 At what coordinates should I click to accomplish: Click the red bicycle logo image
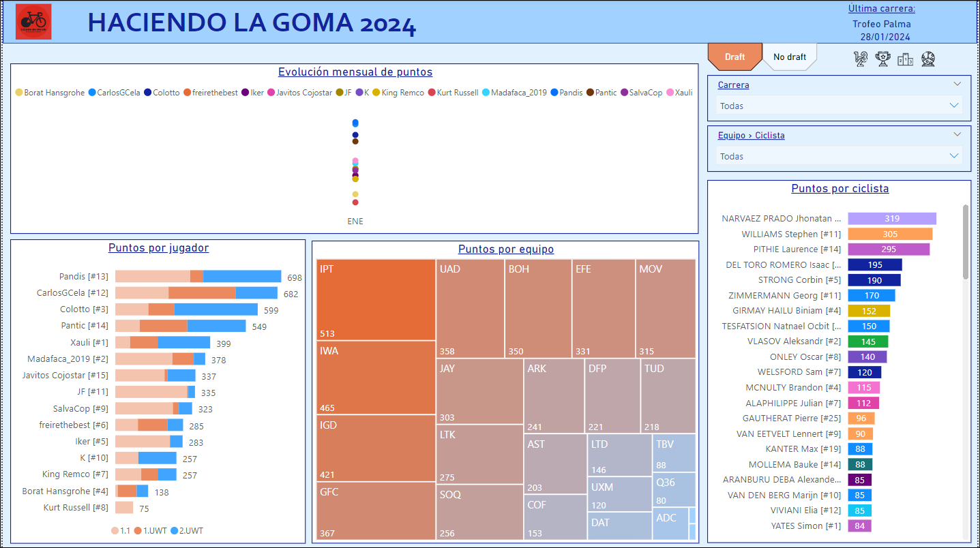click(x=33, y=22)
